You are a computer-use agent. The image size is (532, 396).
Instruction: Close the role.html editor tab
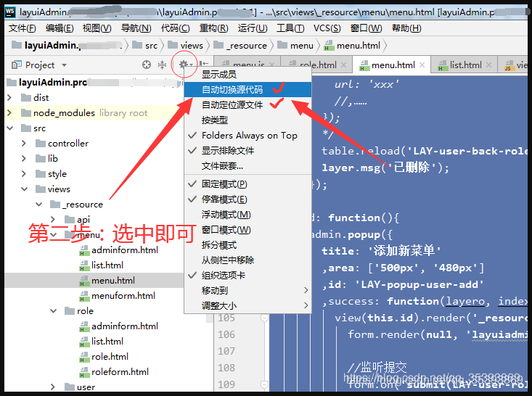[344, 65]
